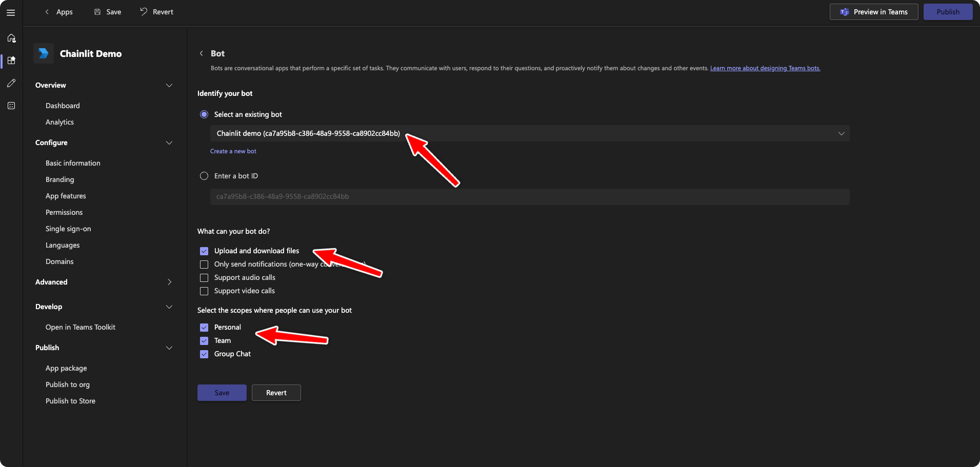Open 'Learn more about designing Teams bots' link
Screen dimensions: 980x467
[x=765, y=68]
